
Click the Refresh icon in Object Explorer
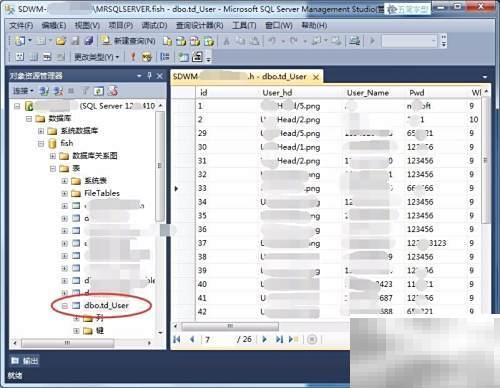tap(99, 91)
